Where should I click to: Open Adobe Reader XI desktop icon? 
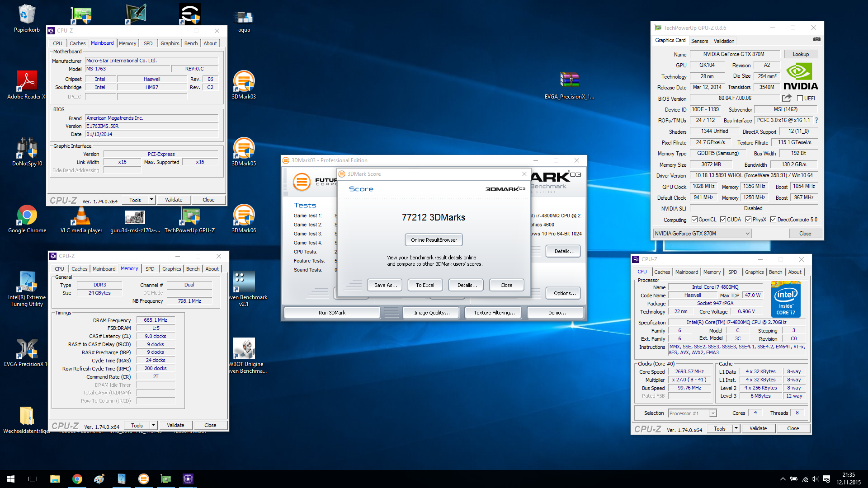click(x=27, y=85)
